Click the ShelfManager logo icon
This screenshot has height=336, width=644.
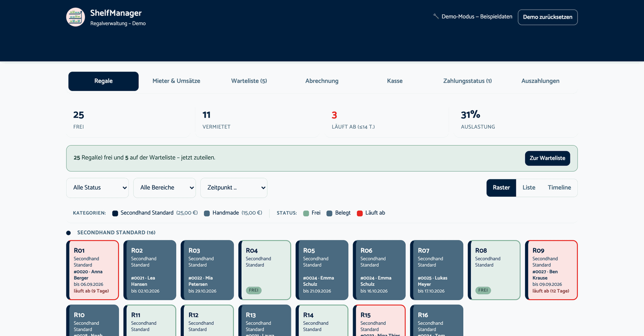(76, 17)
